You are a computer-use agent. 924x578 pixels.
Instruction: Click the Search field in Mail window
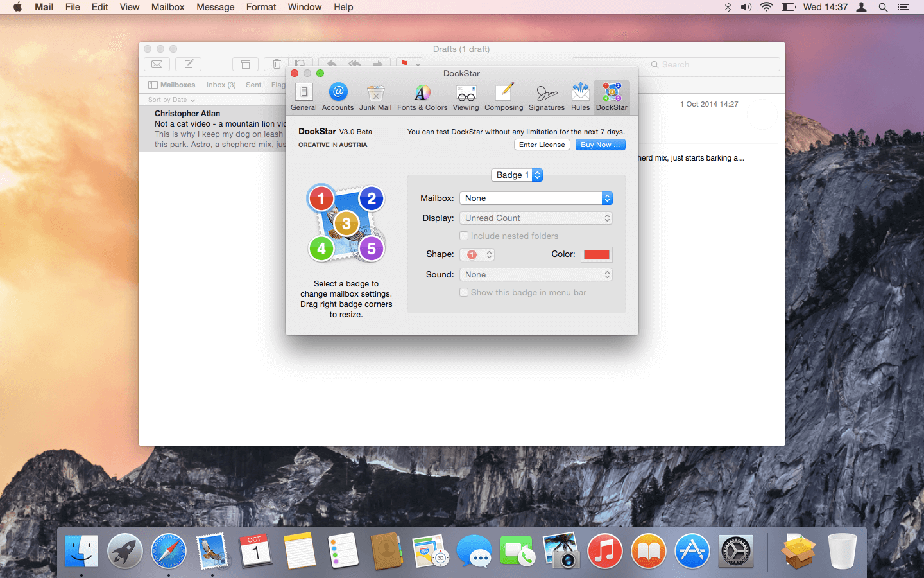(676, 64)
